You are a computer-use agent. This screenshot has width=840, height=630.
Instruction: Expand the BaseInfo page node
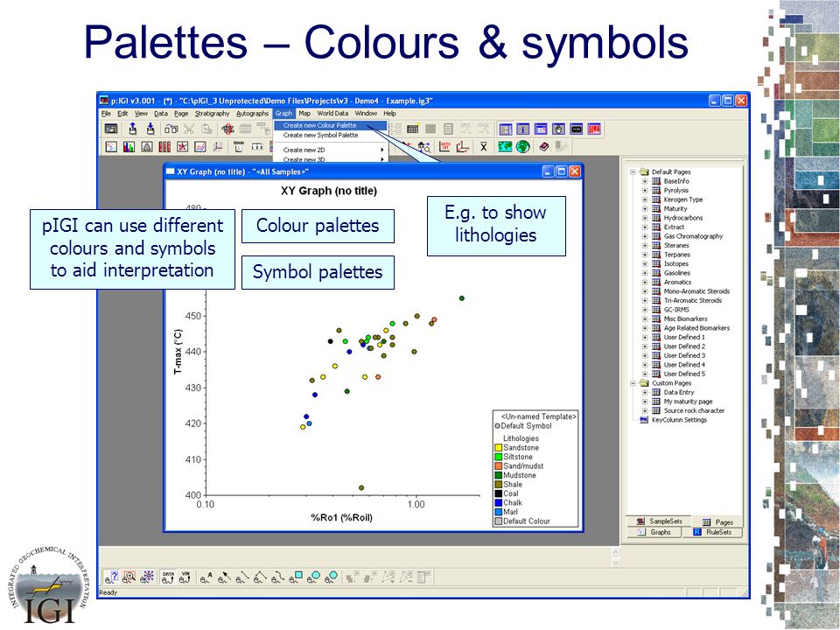point(645,181)
